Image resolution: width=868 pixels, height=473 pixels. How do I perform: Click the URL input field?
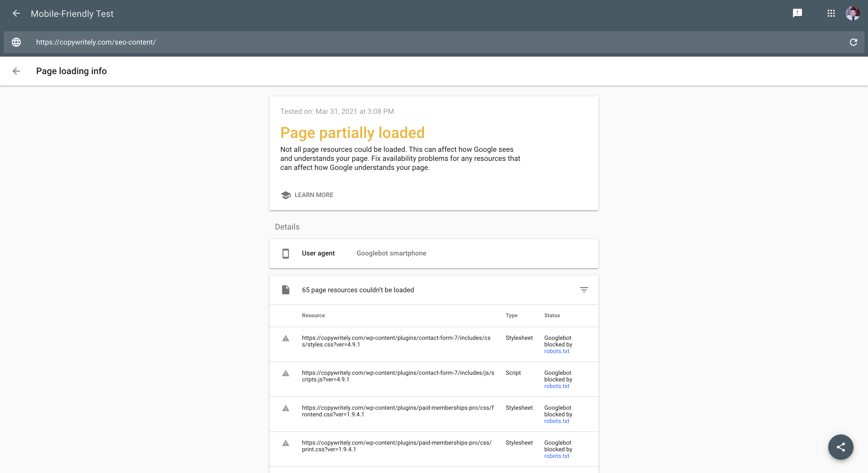[x=434, y=41]
